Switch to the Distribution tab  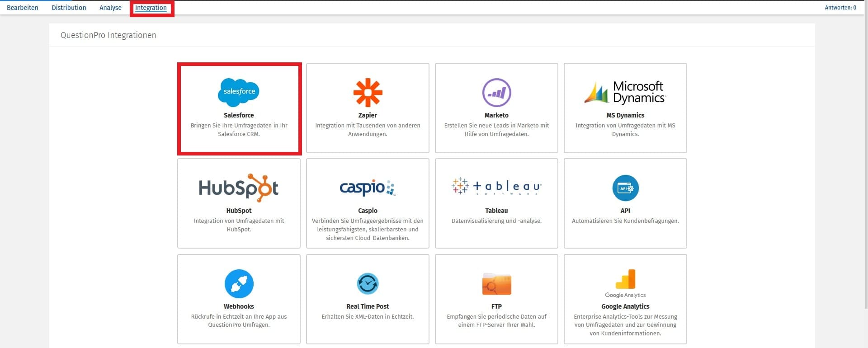(69, 8)
